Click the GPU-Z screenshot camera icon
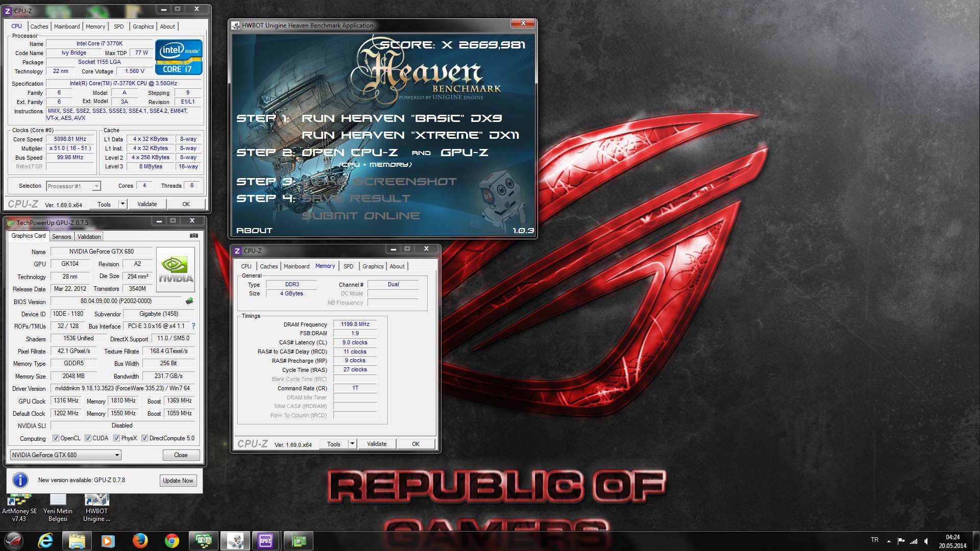 (193, 236)
